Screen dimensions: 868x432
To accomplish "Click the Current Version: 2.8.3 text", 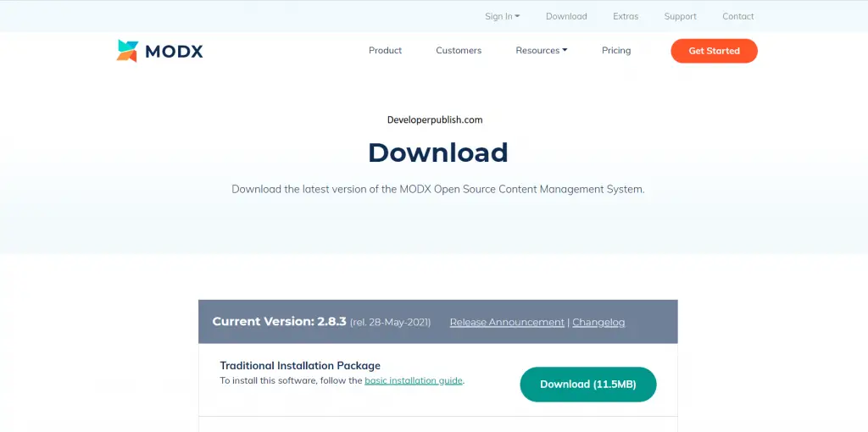I will tap(279, 321).
